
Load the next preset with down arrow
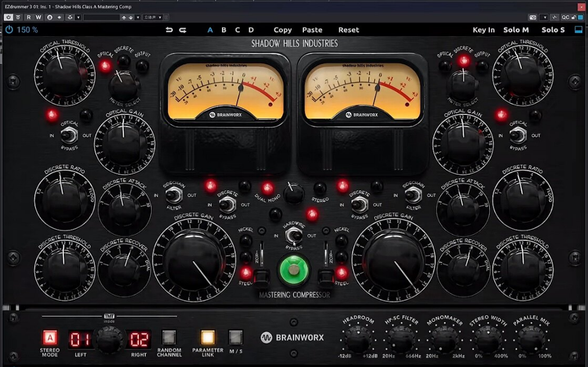(131, 17)
